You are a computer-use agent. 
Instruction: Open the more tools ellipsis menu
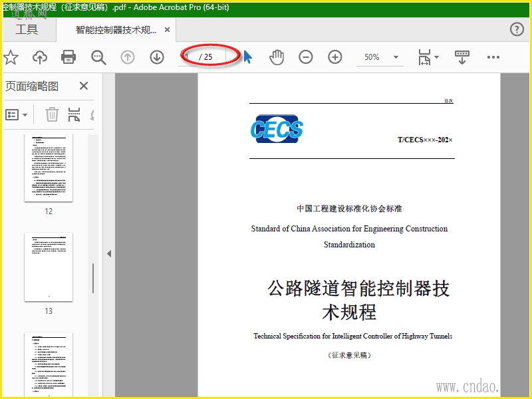[493, 57]
